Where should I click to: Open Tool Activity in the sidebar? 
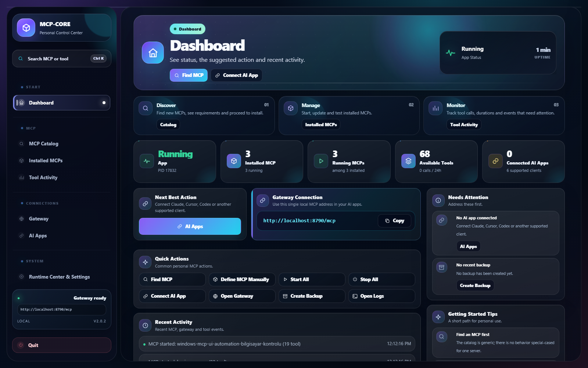click(62, 177)
